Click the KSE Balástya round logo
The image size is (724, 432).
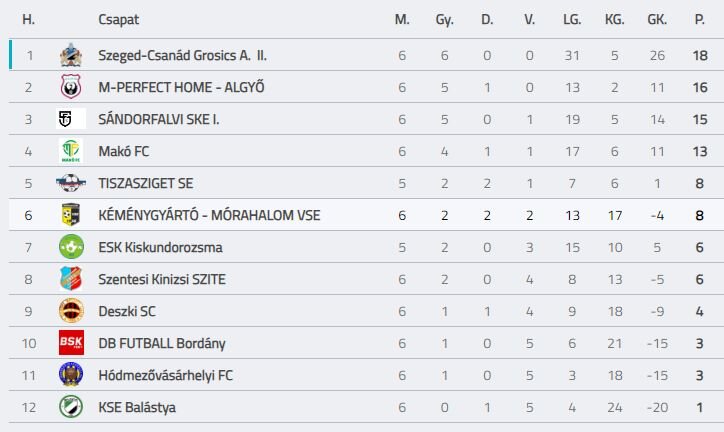pos(70,407)
